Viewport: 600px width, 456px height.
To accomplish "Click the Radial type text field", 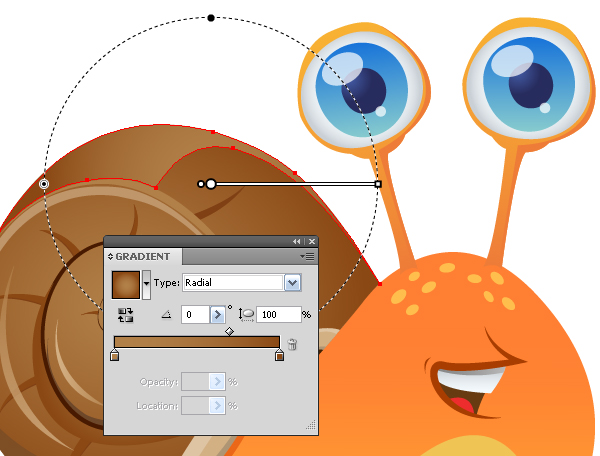I will 233,283.
